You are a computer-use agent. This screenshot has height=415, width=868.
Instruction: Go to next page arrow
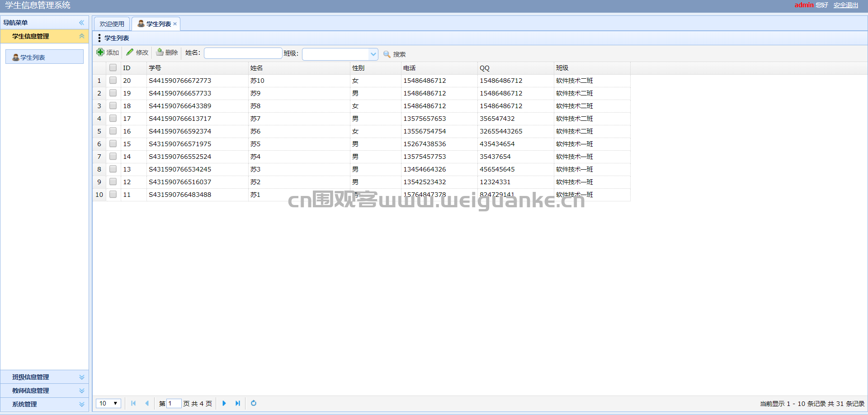[224, 403]
